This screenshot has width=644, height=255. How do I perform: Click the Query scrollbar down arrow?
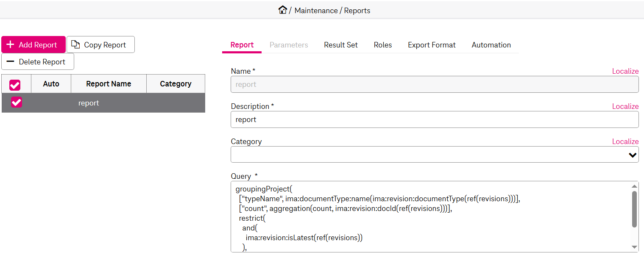(634, 247)
